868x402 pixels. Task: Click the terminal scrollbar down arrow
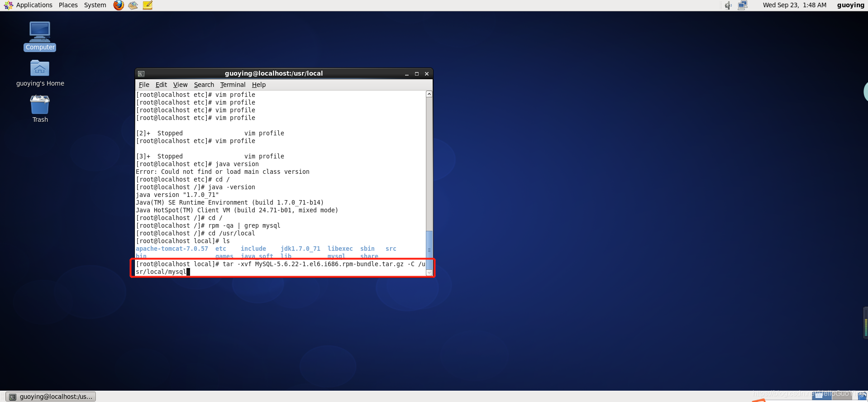429,273
